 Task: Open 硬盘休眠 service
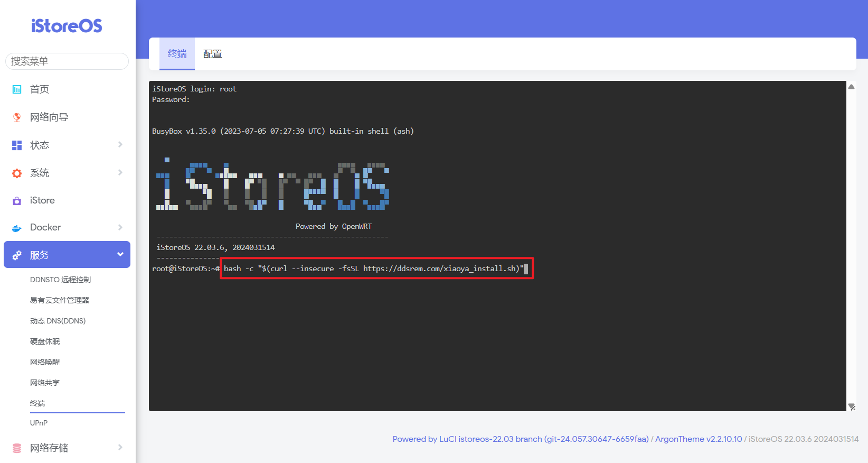pyautogui.click(x=45, y=341)
